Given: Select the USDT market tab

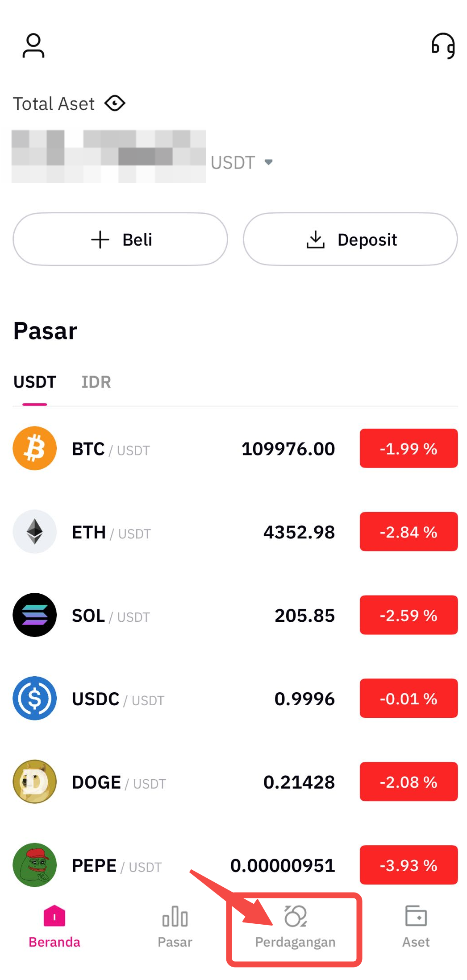Looking at the screenshot, I should pos(35,382).
